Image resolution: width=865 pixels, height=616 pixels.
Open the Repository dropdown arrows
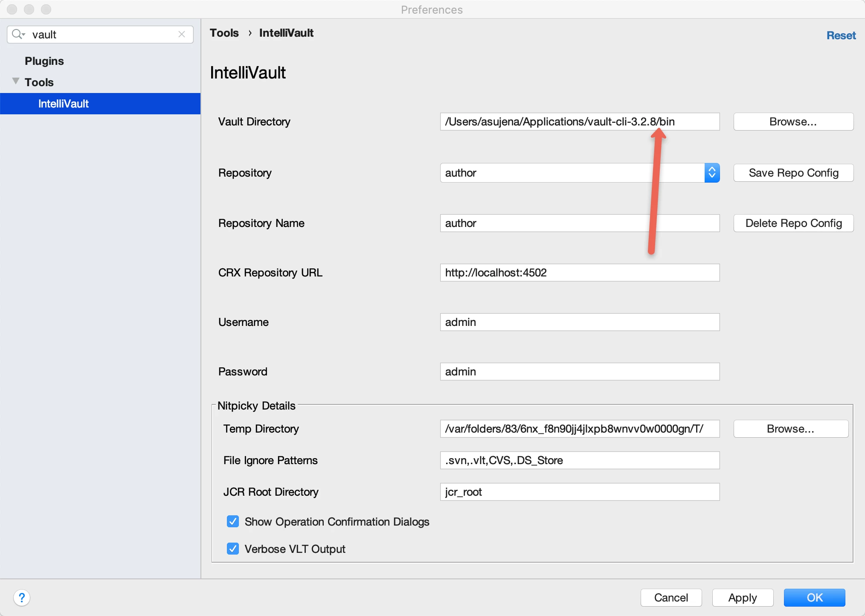(x=712, y=173)
